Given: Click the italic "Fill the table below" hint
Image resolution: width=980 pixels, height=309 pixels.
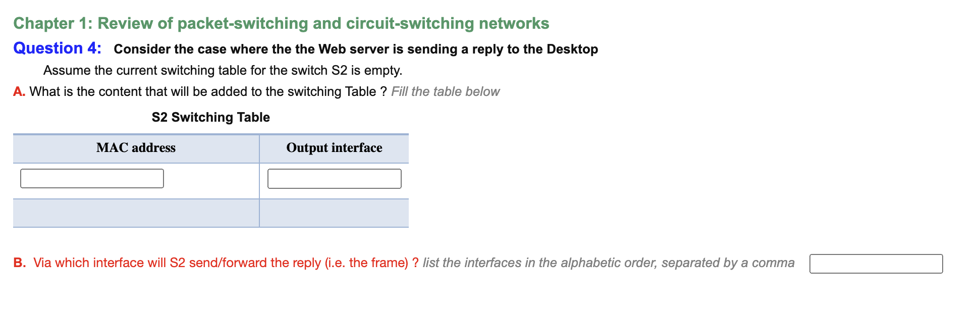Looking at the screenshot, I should 445,91.
